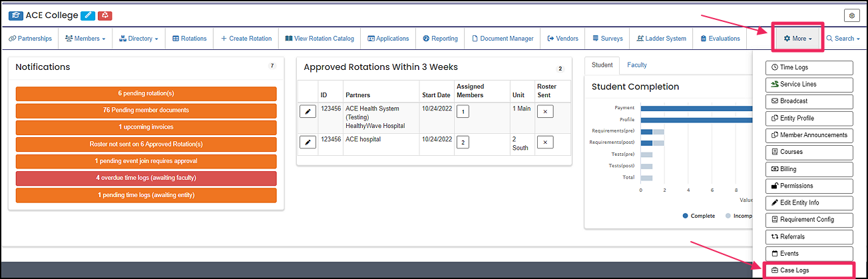Expand the Members dropdown menu
This screenshot has width=868, height=279.
(85, 39)
